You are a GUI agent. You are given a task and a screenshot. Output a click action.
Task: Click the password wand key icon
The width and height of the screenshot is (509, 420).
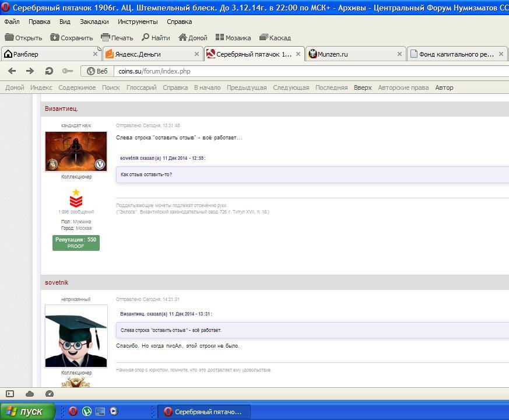click(x=68, y=71)
